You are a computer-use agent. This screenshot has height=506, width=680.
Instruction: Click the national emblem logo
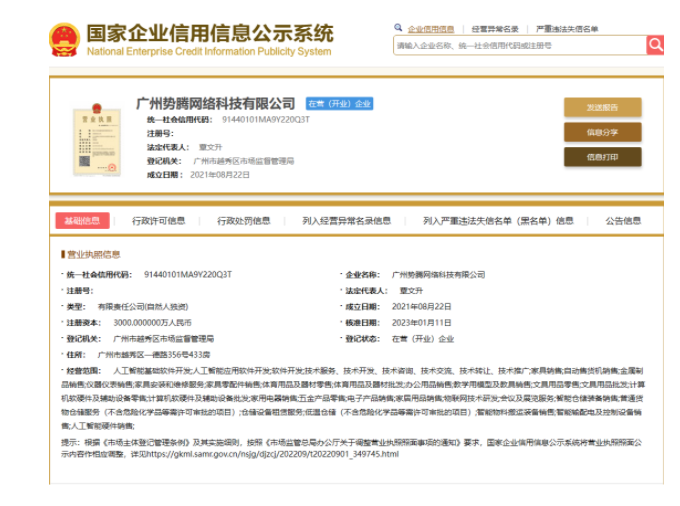65,40
